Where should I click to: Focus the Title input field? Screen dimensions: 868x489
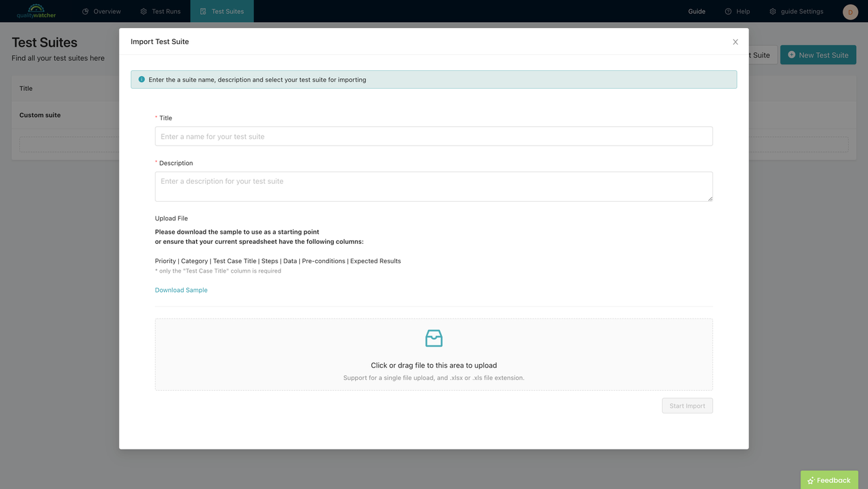pyautogui.click(x=434, y=136)
